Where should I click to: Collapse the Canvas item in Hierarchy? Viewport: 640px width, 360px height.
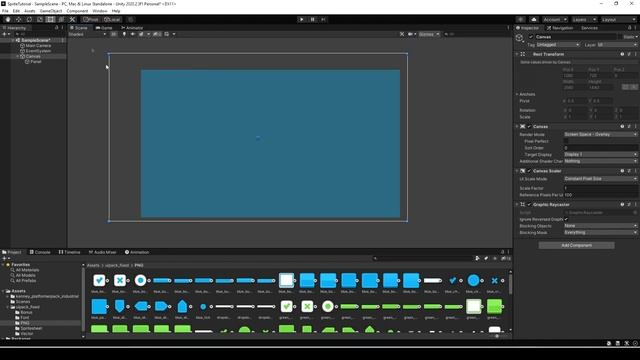coord(18,56)
